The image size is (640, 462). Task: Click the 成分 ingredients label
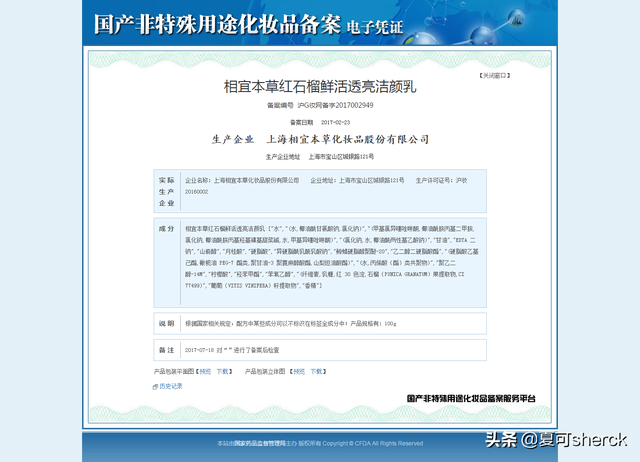click(x=167, y=229)
